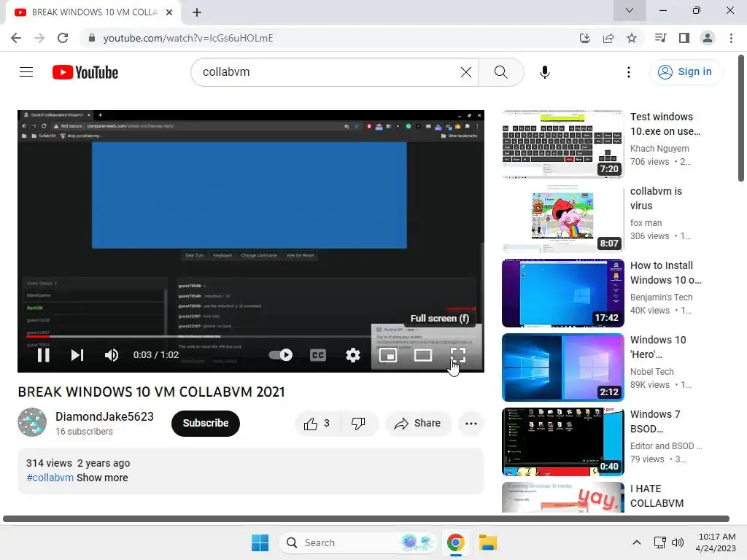Bookmark this tab star
747x560 pixels.
[x=632, y=38]
